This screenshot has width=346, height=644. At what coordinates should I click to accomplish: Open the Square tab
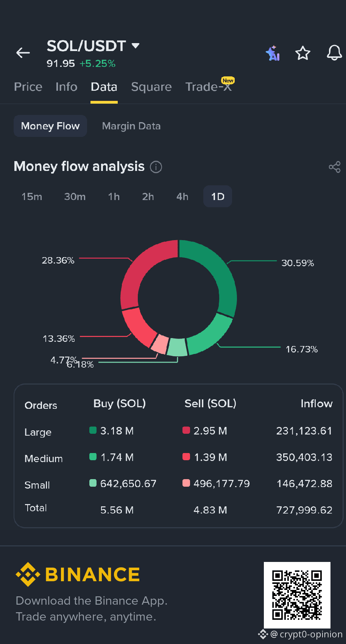point(151,87)
